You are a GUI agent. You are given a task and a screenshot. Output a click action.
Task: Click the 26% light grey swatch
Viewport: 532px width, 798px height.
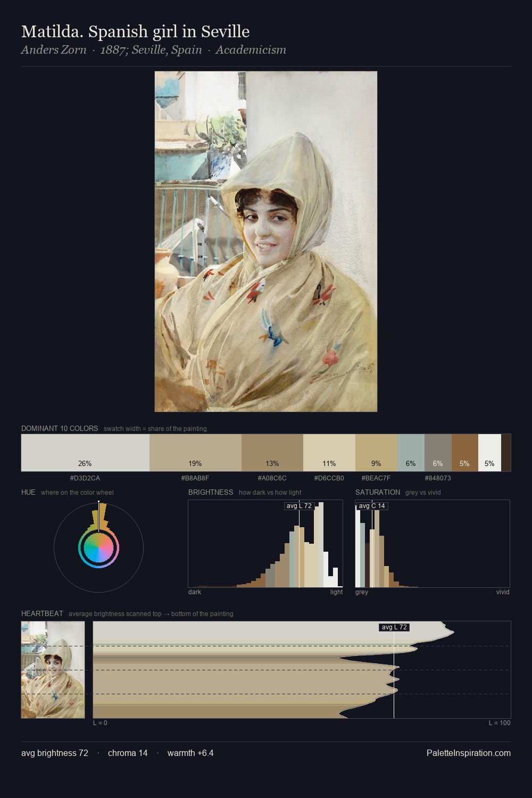[x=85, y=453]
